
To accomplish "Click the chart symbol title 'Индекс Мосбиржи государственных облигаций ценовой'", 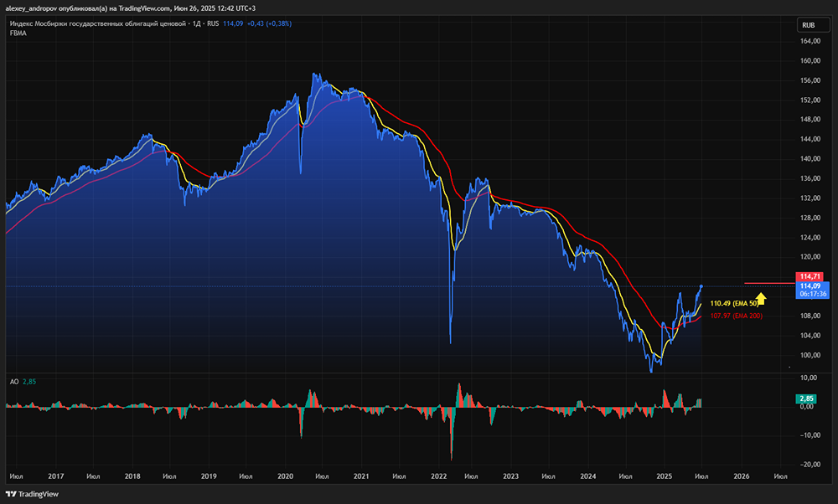I will [98, 23].
